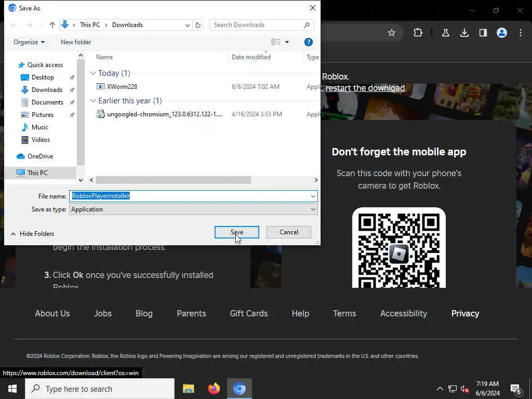Open Chrome Labs flask icon
This screenshot has height=399, width=532.
point(445,33)
